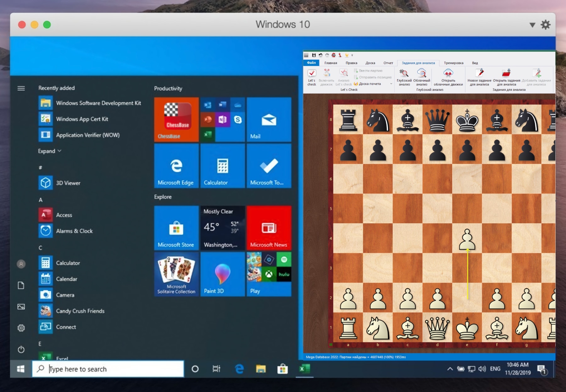
Task: Start Облачный анализ cloud analysis
Action: pyautogui.click(x=422, y=77)
